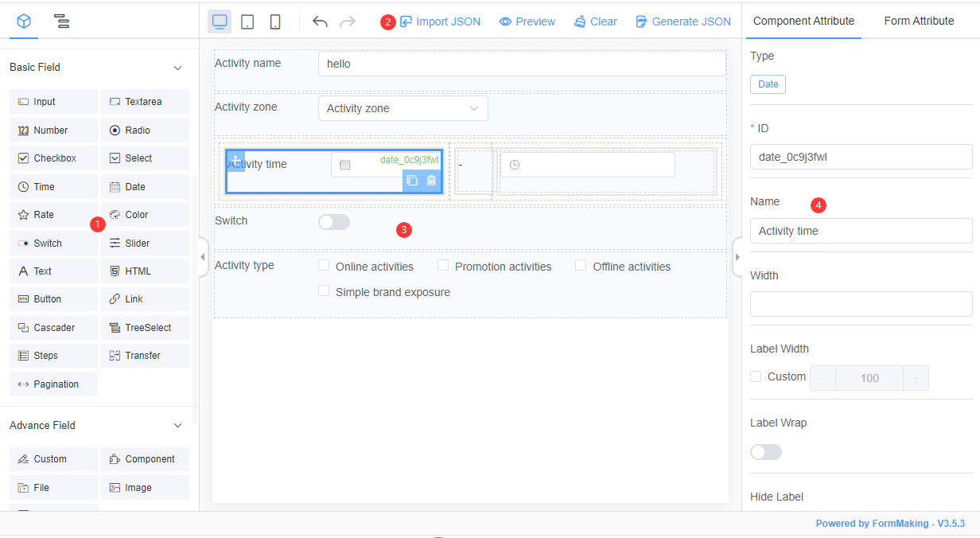
Task: Open the outline tree panel icon
Action: (x=61, y=21)
